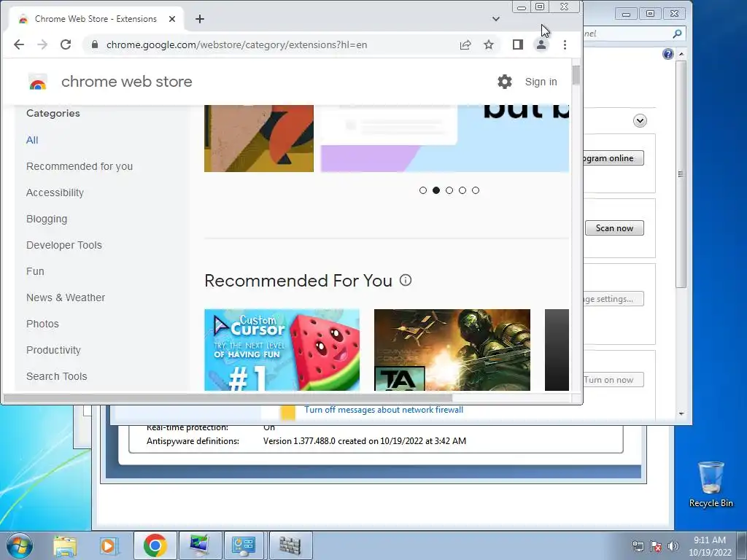Open the Windows Start menu
The height and width of the screenshot is (560, 747).
(x=19, y=545)
